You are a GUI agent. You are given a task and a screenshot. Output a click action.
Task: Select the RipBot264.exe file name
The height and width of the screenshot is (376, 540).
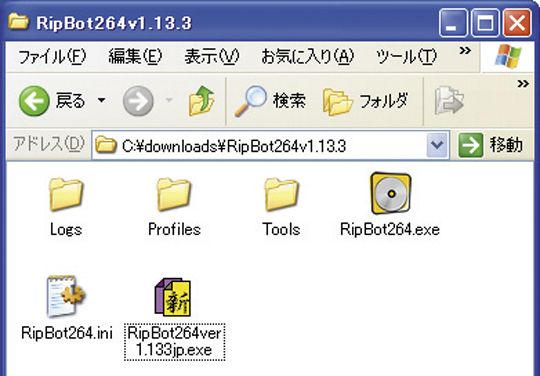(x=390, y=230)
